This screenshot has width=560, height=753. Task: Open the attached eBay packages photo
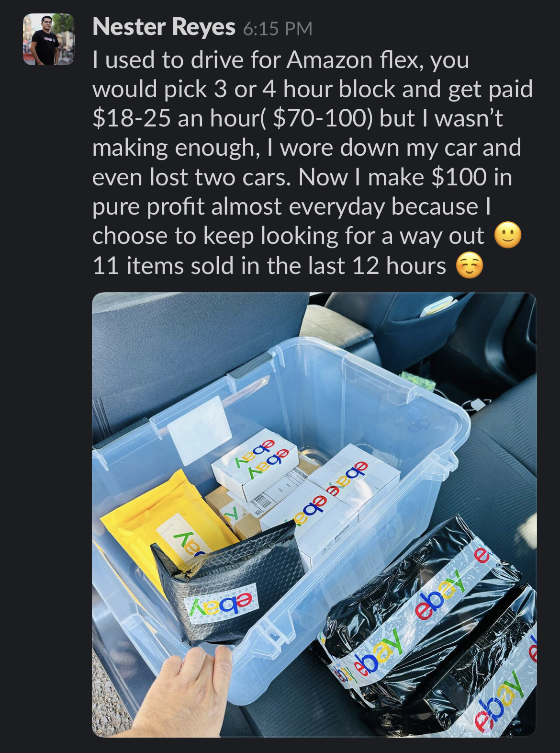tap(314, 514)
